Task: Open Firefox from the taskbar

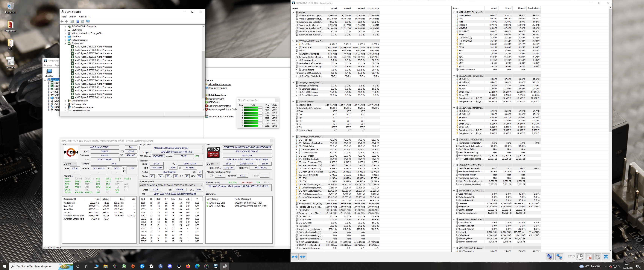Action: point(188,266)
